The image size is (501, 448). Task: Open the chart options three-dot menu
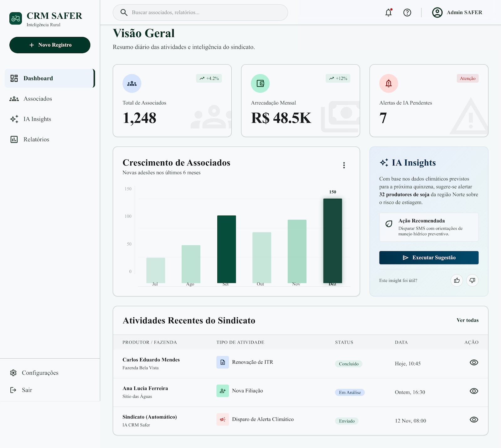tap(344, 165)
